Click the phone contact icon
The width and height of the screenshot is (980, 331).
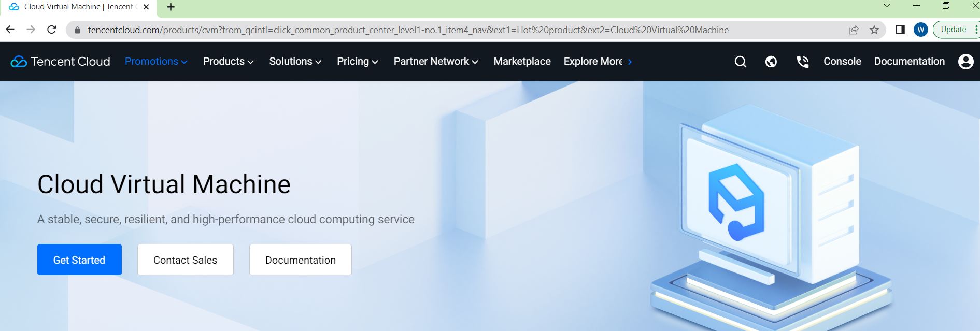tap(802, 62)
